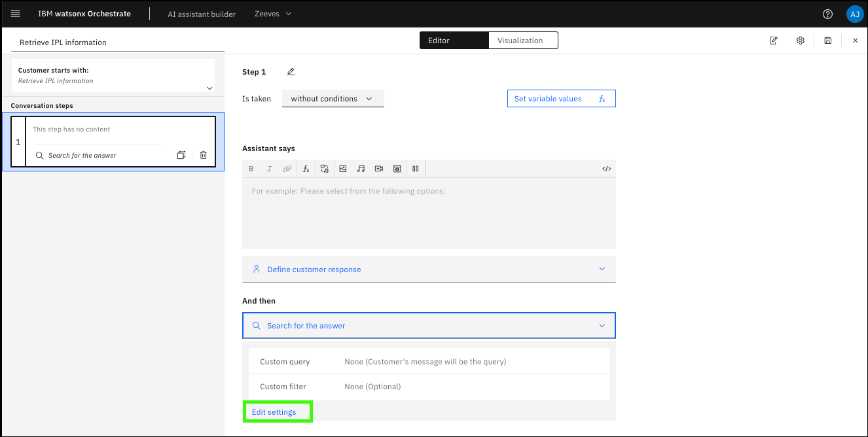The width and height of the screenshot is (868, 437).
Task: Delete conversation step 1
Action: tap(203, 155)
